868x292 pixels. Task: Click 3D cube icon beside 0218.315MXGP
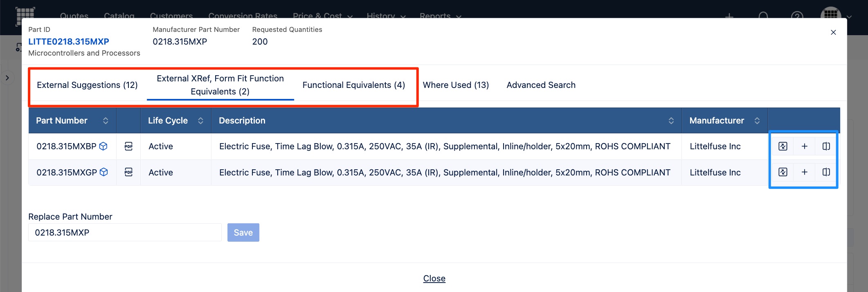[x=104, y=172]
